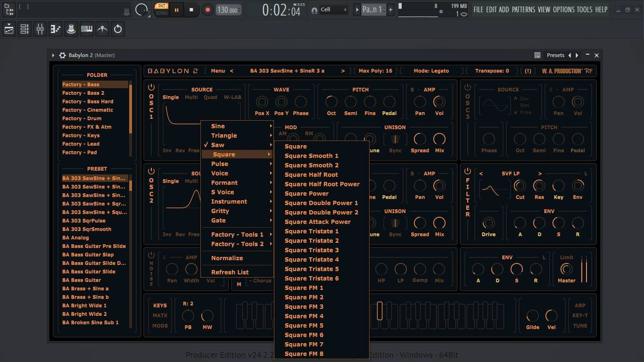Click the (!) panic button
This screenshot has height=362, width=644.
click(528, 71)
